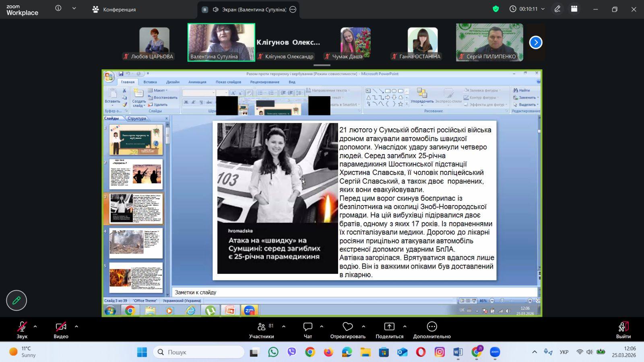644x362 pixels.
Task: Click the Пошук taskbar search field
Action: [199, 352]
